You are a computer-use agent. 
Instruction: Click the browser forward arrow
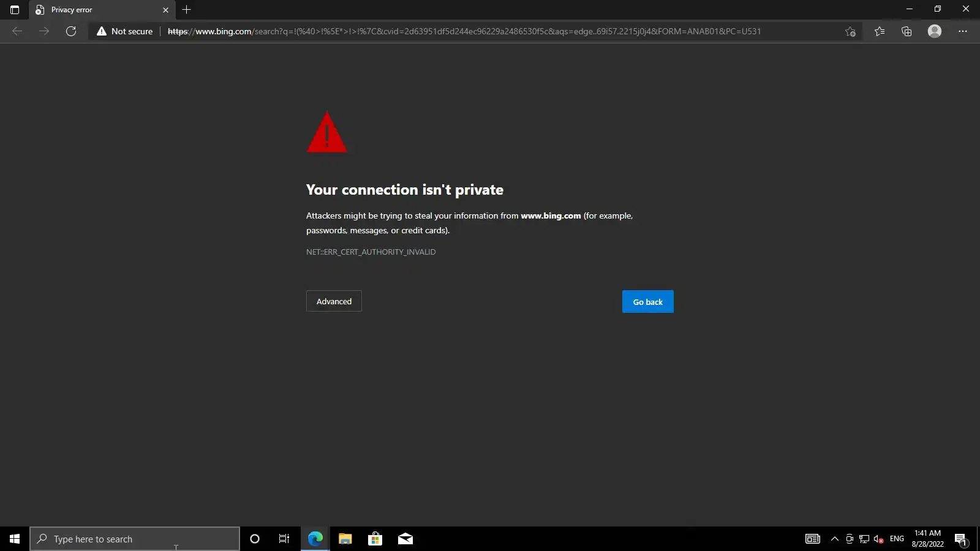coord(44,31)
